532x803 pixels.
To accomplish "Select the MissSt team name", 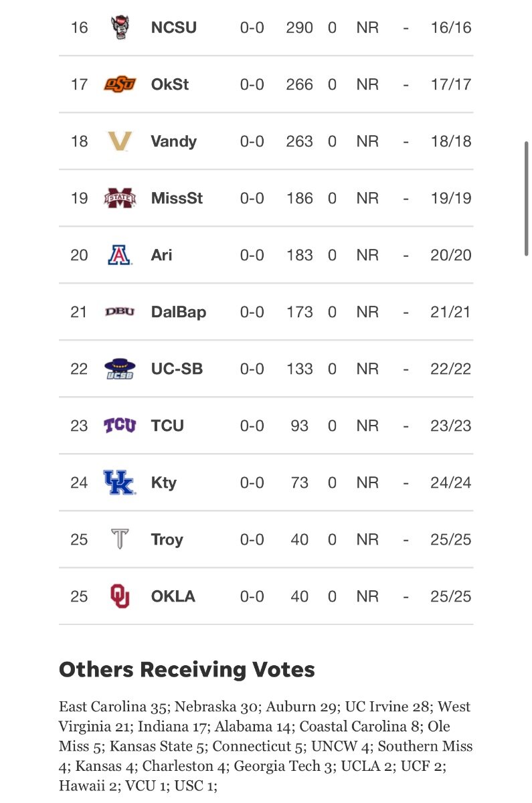I will pos(177,198).
